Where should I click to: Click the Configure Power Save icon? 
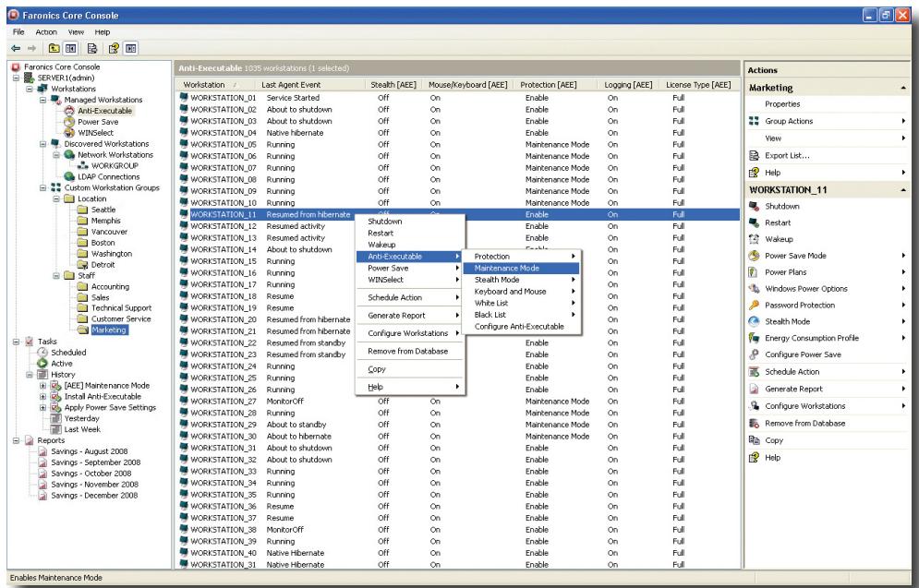coord(754,354)
